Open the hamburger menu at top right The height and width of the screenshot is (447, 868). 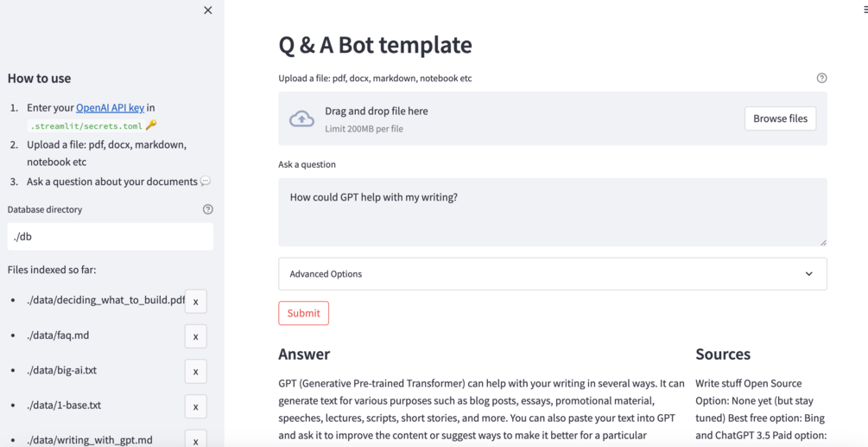tap(865, 10)
